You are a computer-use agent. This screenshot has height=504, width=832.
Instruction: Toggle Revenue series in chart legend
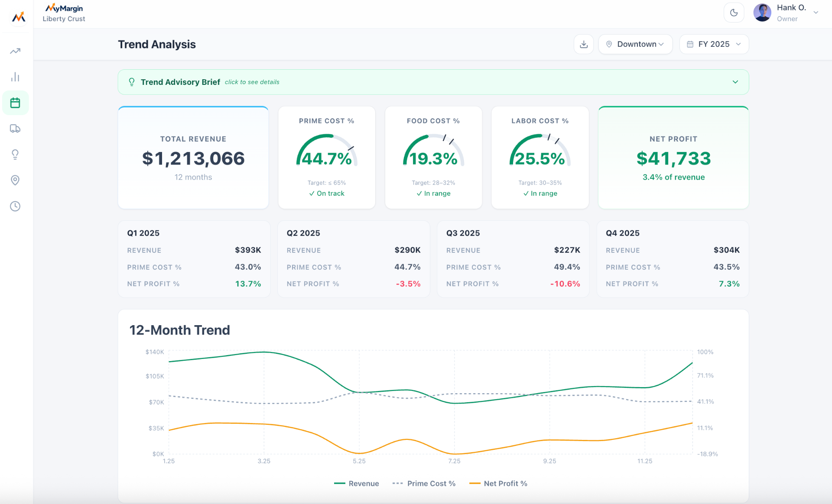pyautogui.click(x=357, y=483)
